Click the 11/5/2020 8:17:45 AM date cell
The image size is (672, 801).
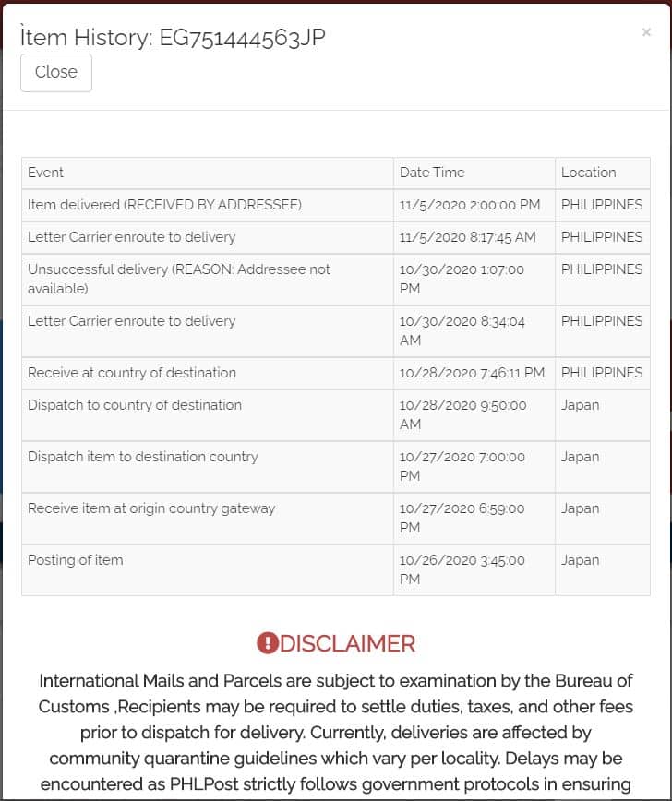[467, 237]
